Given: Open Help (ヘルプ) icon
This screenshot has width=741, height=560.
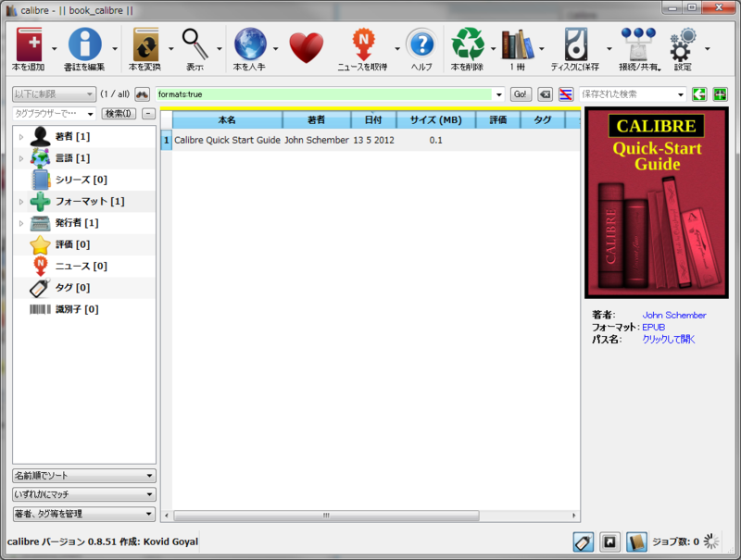Looking at the screenshot, I should pos(421,44).
